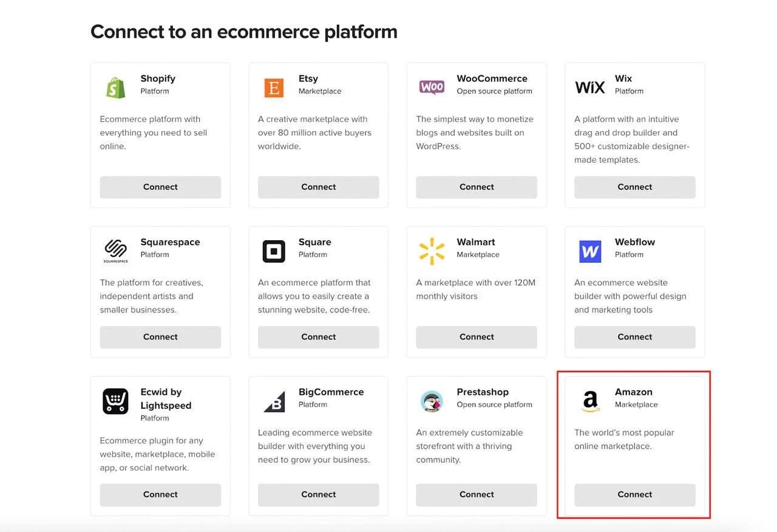This screenshot has width=777, height=532.
Task: Click the WooCommerce purple logo
Action: [432, 87]
